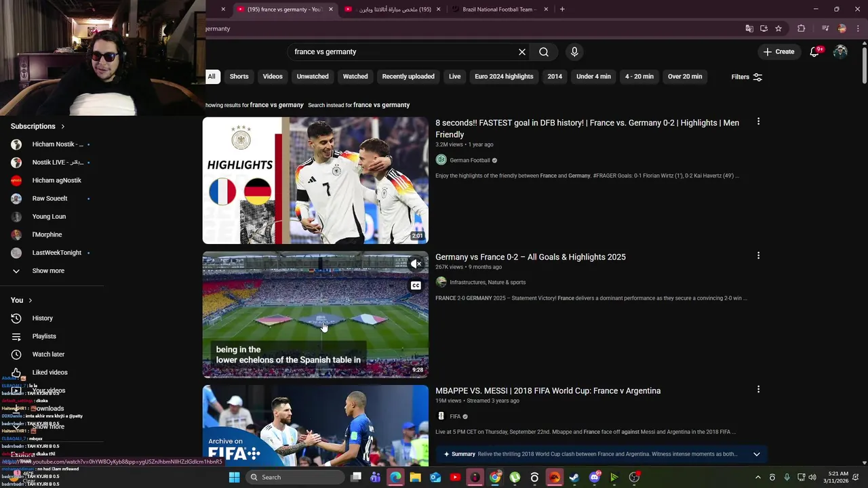Screen dimensions: 868x488
Task: Bookmark this page with star icon
Action: [x=778, y=28]
